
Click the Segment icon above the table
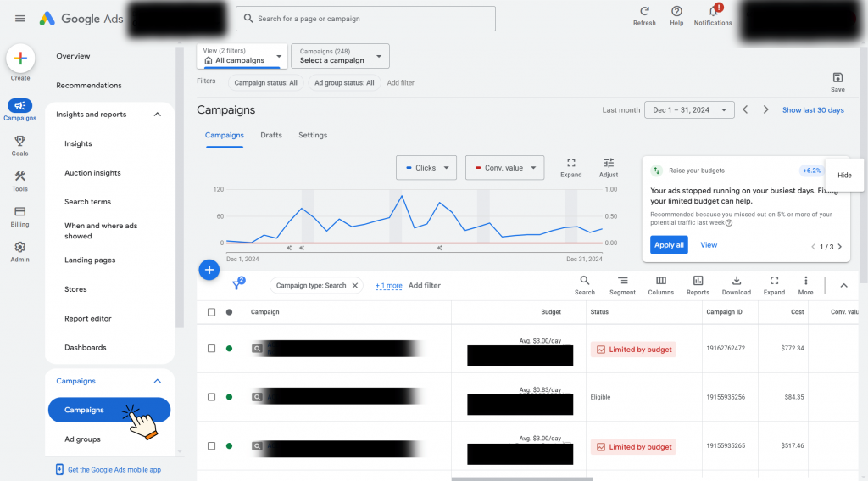click(x=622, y=281)
